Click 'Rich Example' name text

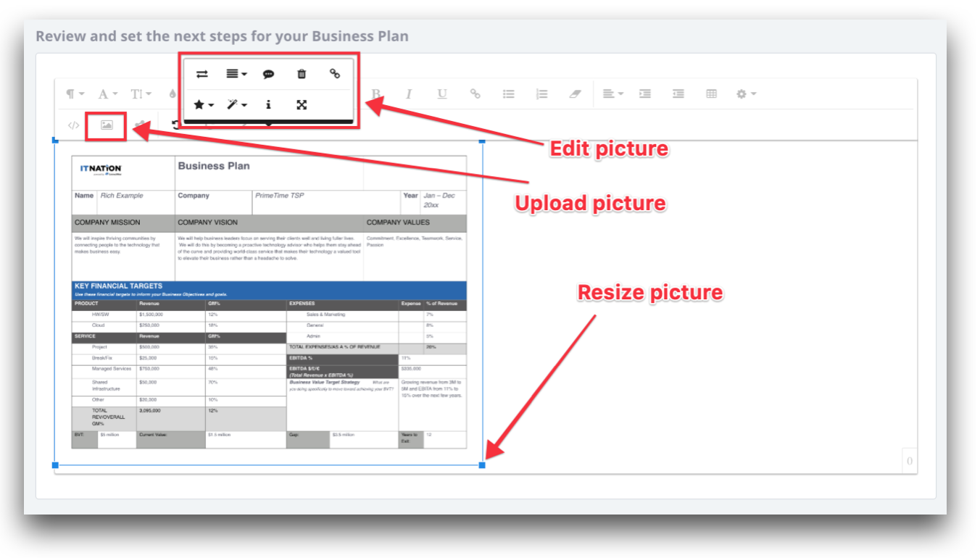pyautogui.click(x=122, y=196)
